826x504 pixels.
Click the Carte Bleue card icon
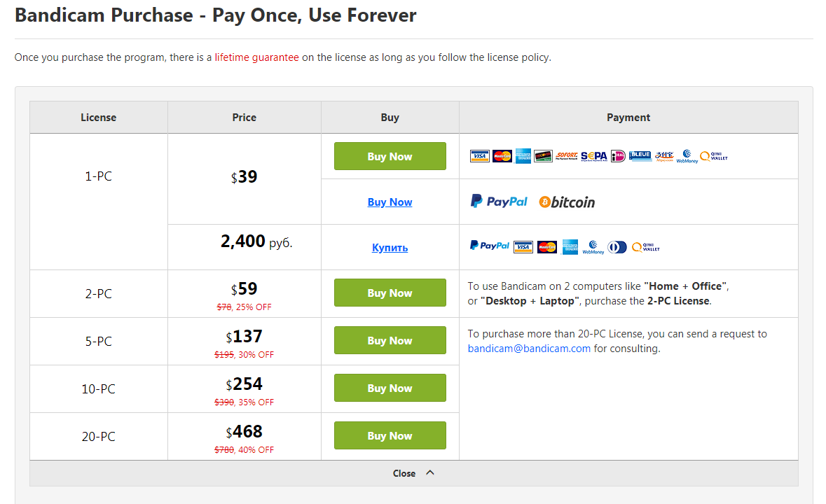point(640,156)
